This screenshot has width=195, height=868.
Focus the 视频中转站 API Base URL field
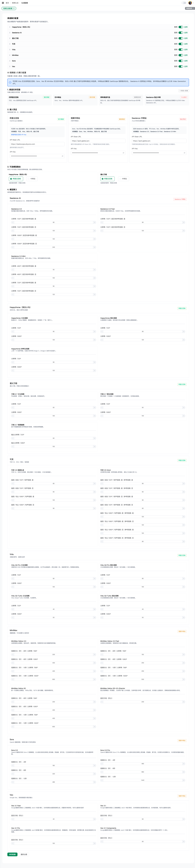(x=98, y=141)
